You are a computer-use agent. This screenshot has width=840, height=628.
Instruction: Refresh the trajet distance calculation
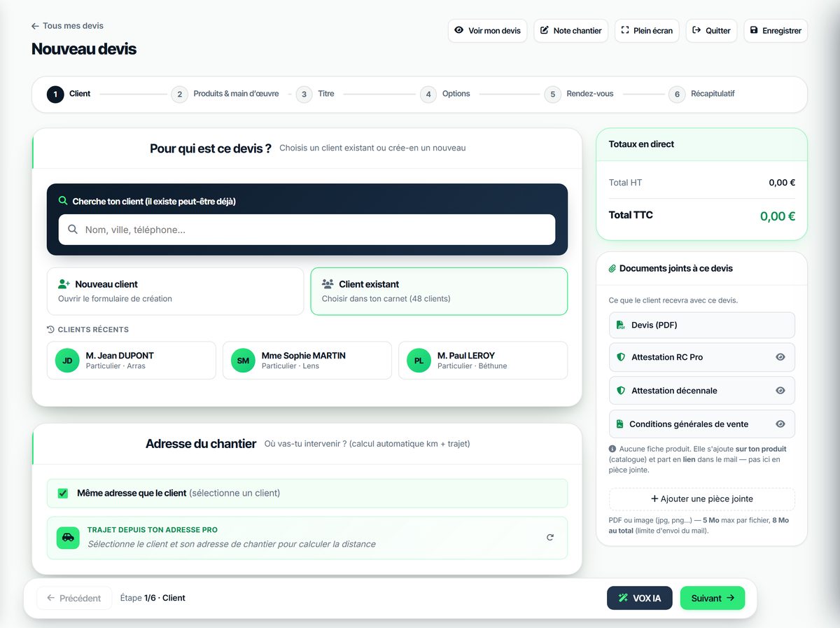pos(550,538)
